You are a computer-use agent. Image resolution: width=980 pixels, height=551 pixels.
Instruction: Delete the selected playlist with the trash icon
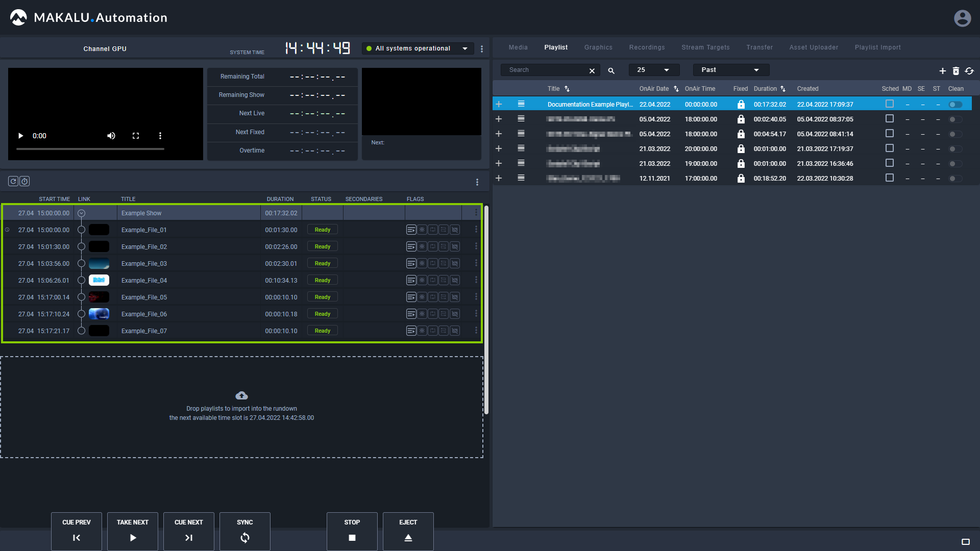956,71
